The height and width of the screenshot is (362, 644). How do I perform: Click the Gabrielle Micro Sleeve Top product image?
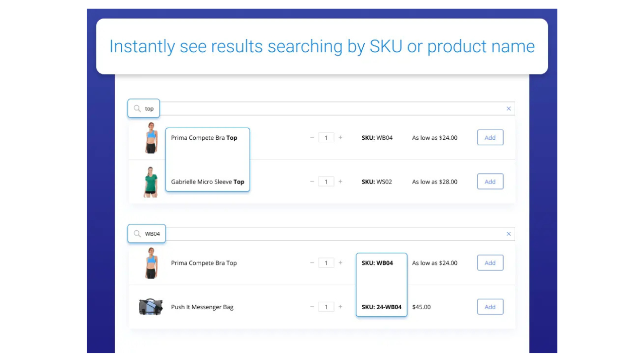[x=150, y=182]
